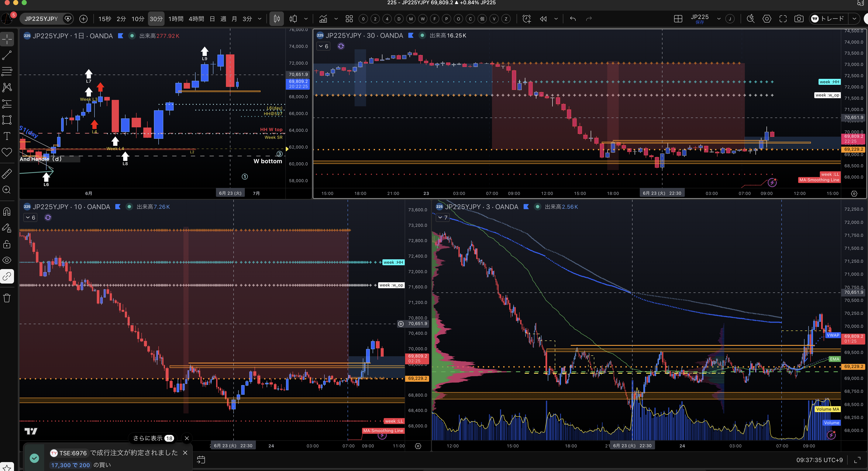868x471 pixels.
Task: Select the 4時間 interval
Action: tap(196, 19)
